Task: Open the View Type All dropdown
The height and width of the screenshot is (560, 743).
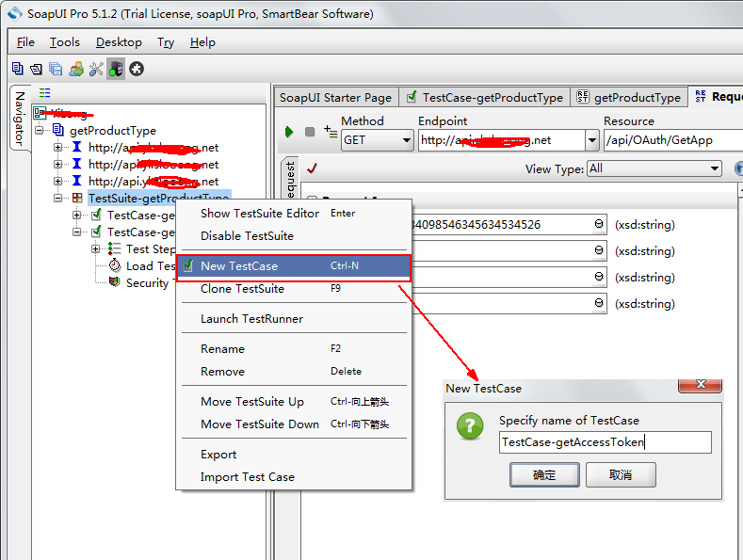Action: point(654,168)
